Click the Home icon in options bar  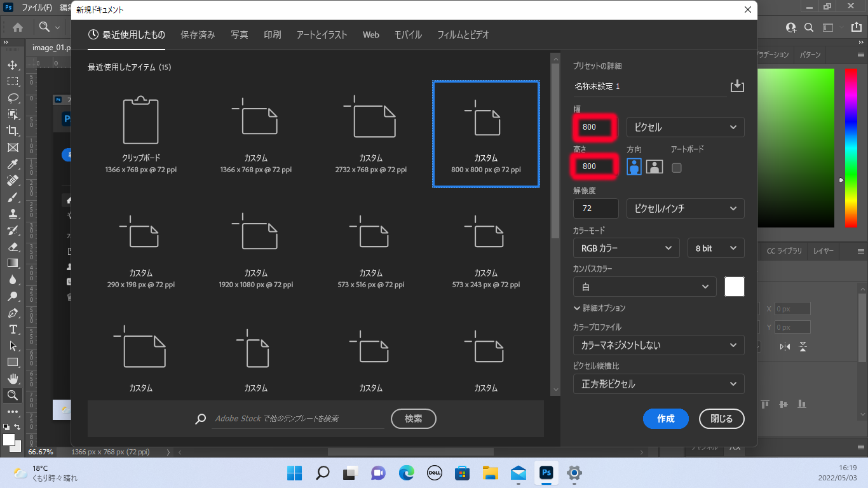pyautogui.click(x=18, y=27)
